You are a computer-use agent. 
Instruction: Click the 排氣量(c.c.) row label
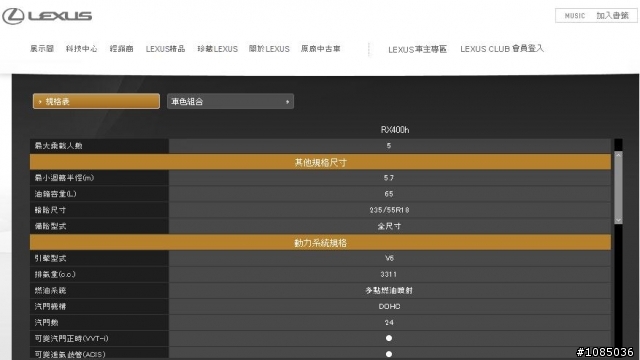[55, 274]
